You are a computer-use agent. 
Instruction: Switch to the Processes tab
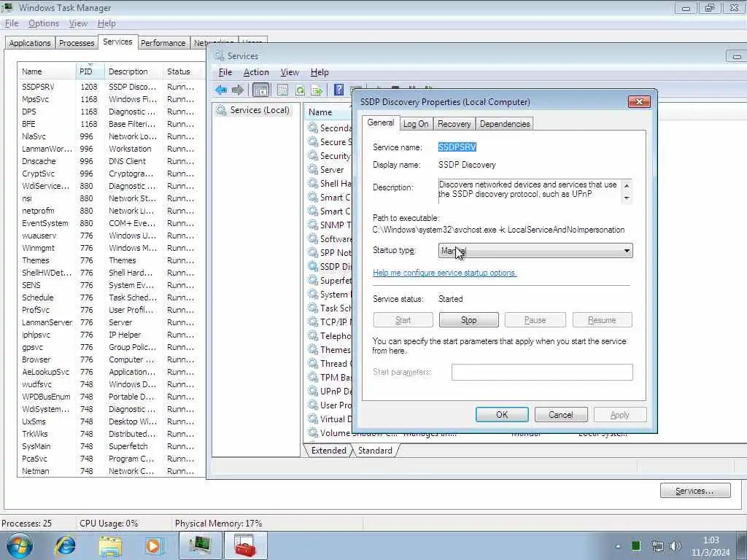point(76,43)
